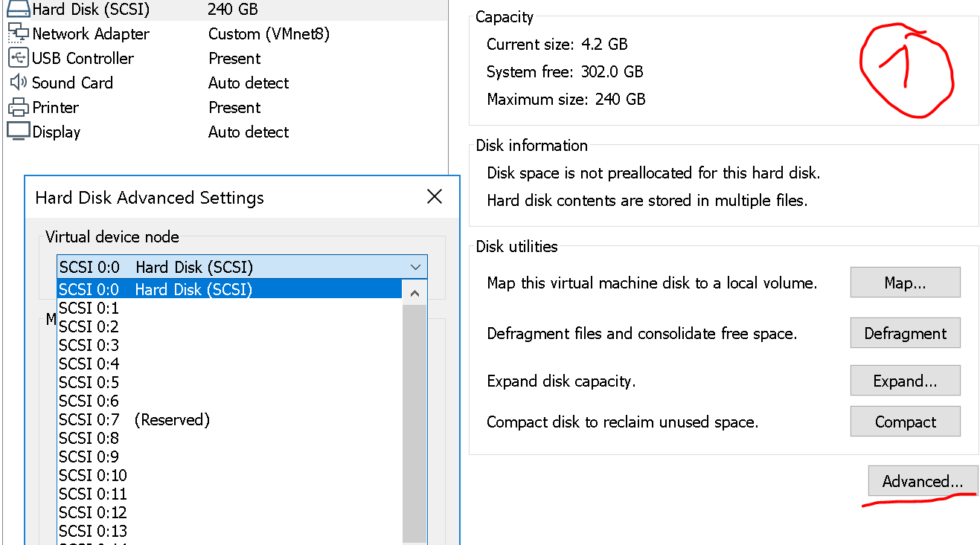Select the Printer device icon

pyautogui.click(x=19, y=107)
